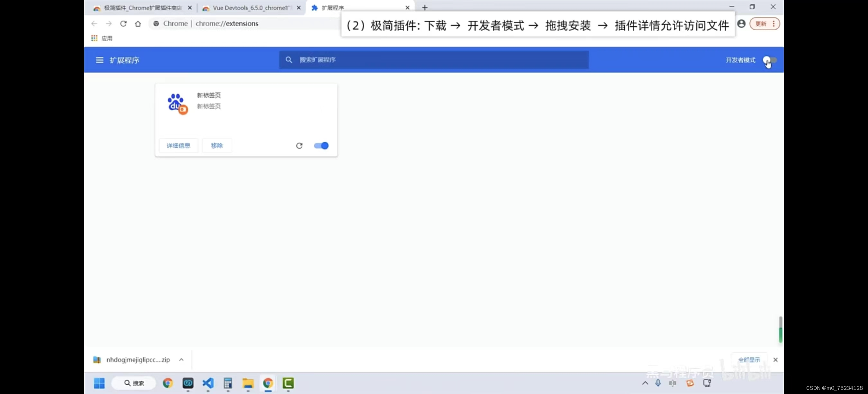This screenshot has height=394, width=868.
Task: Open the extensions page hamburger menu
Action: coord(99,60)
